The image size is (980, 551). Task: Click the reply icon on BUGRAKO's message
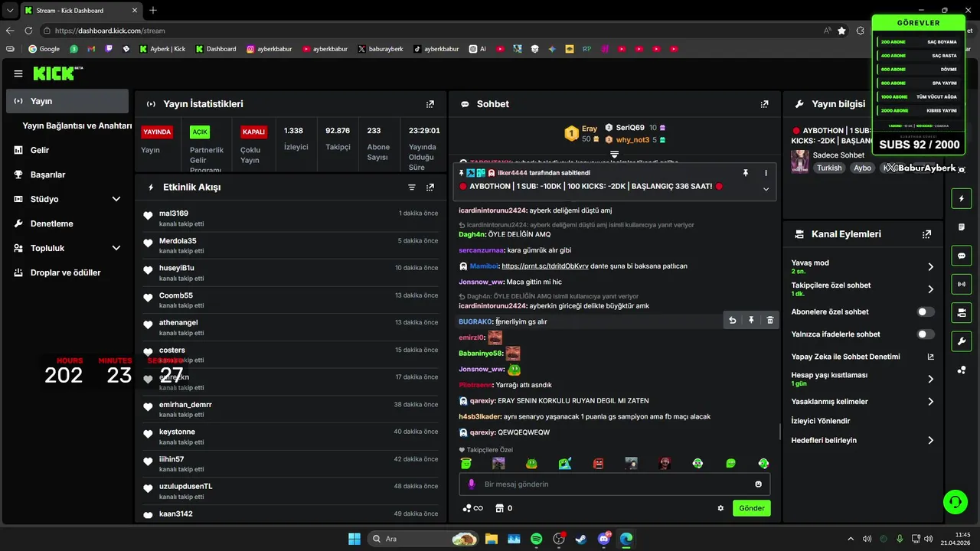[x=732, y=321]
